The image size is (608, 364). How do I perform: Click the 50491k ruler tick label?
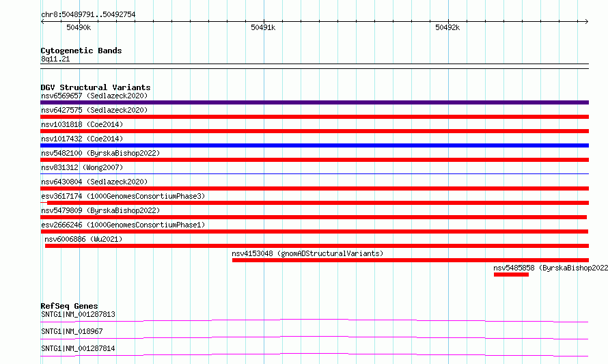pyautogui.click(x=263, y=27)
